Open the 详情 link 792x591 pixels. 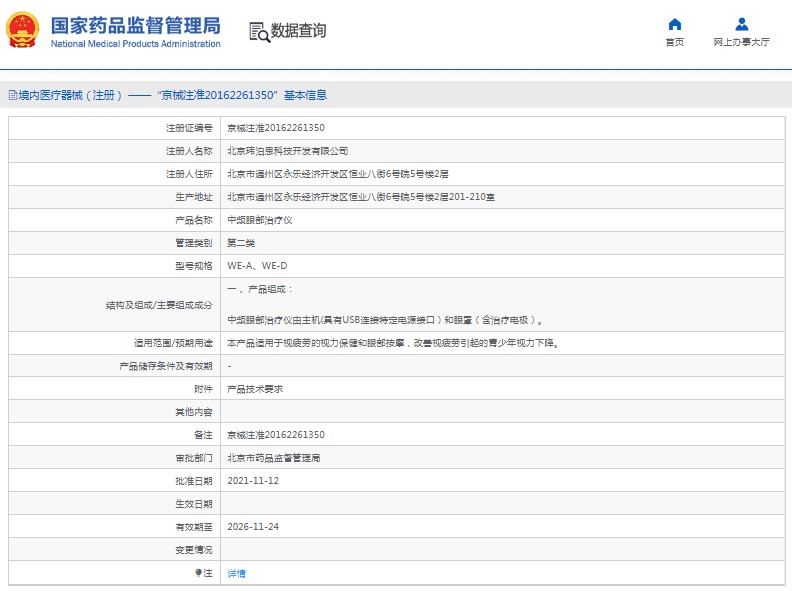(236, 573)
